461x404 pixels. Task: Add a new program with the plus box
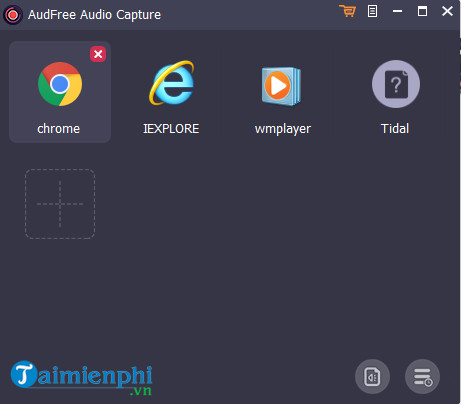pos(60,204)
